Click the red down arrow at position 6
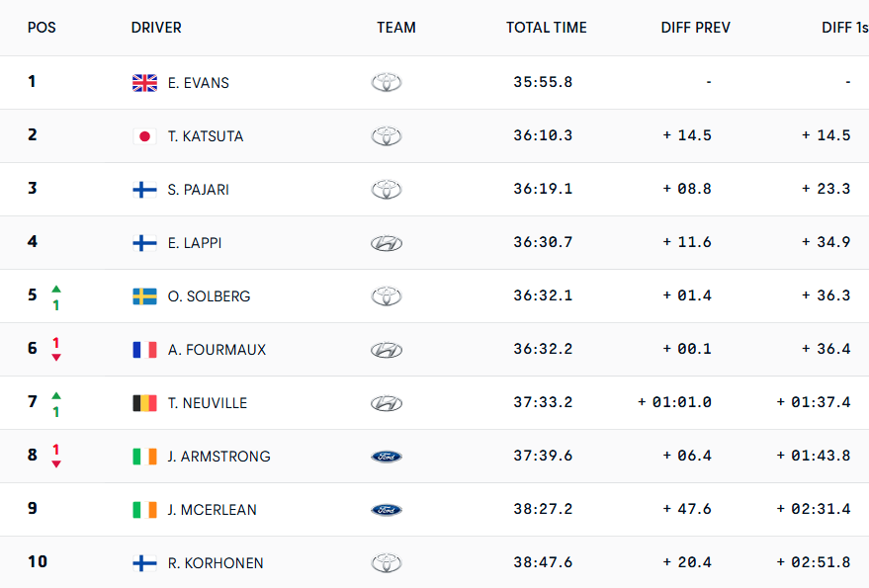The height and width of the screenshot is (588, 869). (x=56, y=357)
